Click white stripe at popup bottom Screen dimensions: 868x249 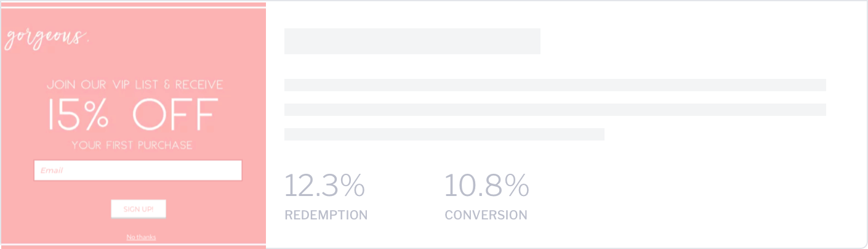tap(133, 245)
